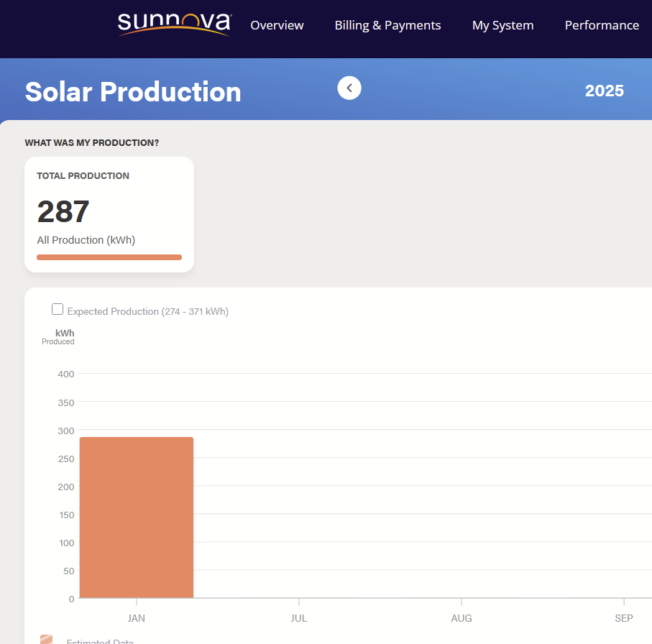Click the Solar Production page heading
Screen dimensions: 652x644
(x=133, y=92)
